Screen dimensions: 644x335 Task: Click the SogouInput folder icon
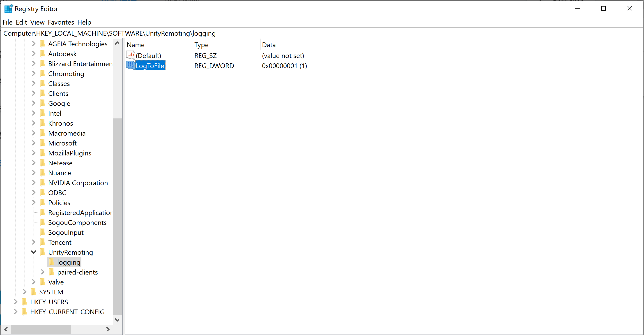pos(42,232)
